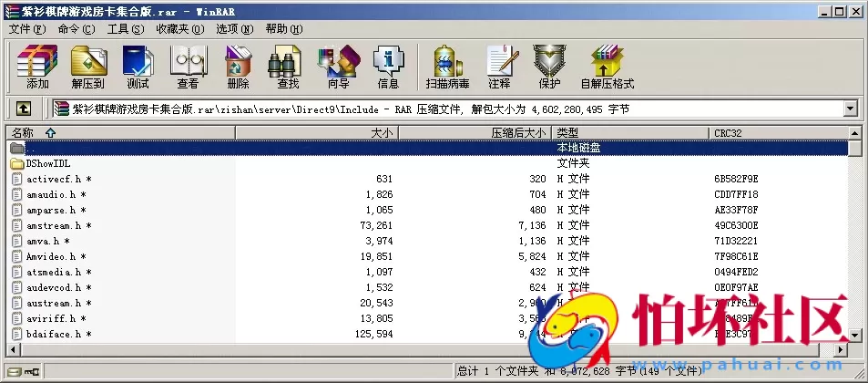
Task: Click WinRAR icon in title bar
Action: coord(11,11)
